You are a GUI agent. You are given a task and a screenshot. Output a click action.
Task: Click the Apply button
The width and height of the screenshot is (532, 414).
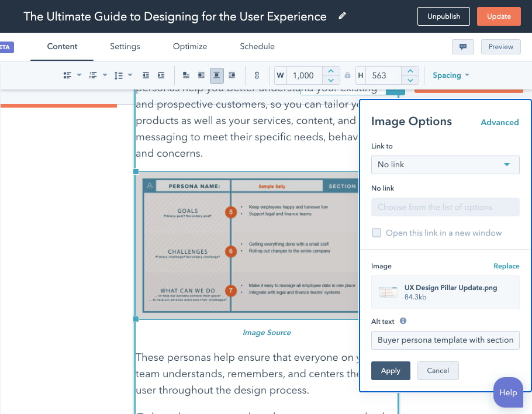pos(391,370)
